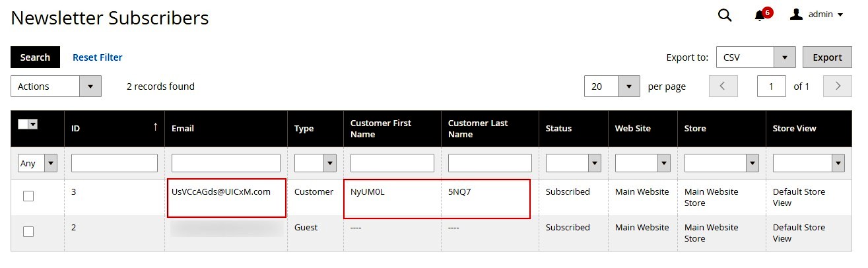Click the Reset Filter link
868x268 pixels.
[97, 57]
